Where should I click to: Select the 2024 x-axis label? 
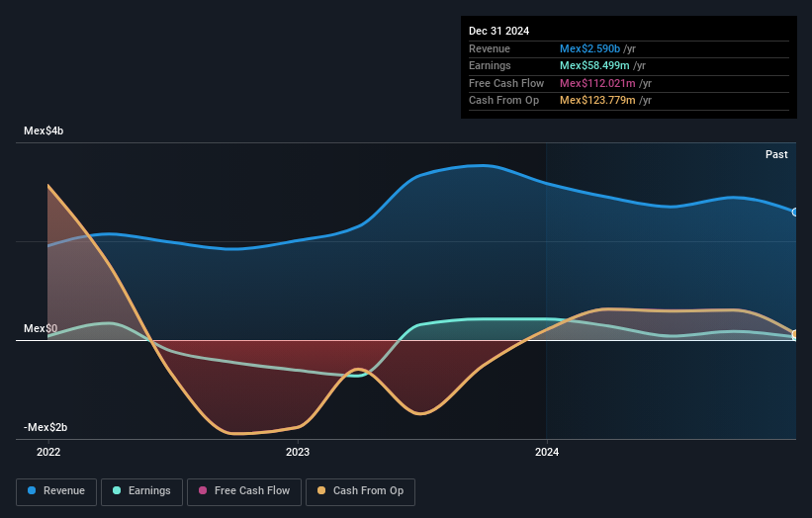(x=547, y=452)
